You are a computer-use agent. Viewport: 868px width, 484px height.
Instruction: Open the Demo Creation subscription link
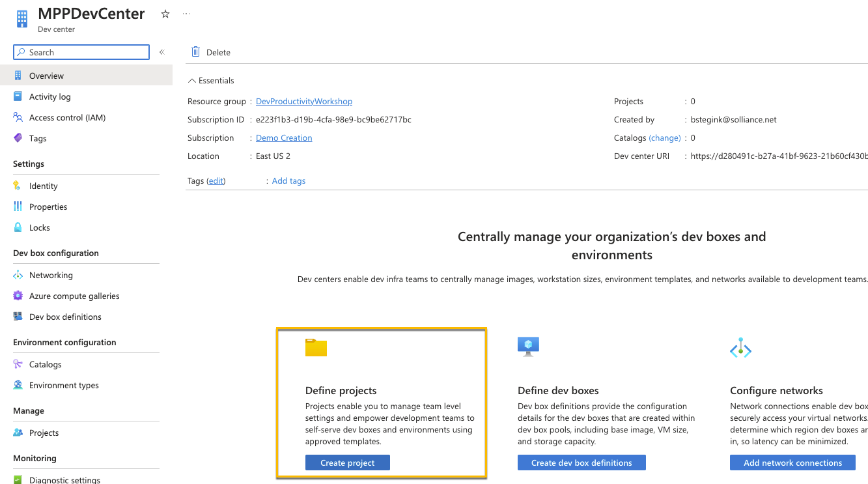284,138
